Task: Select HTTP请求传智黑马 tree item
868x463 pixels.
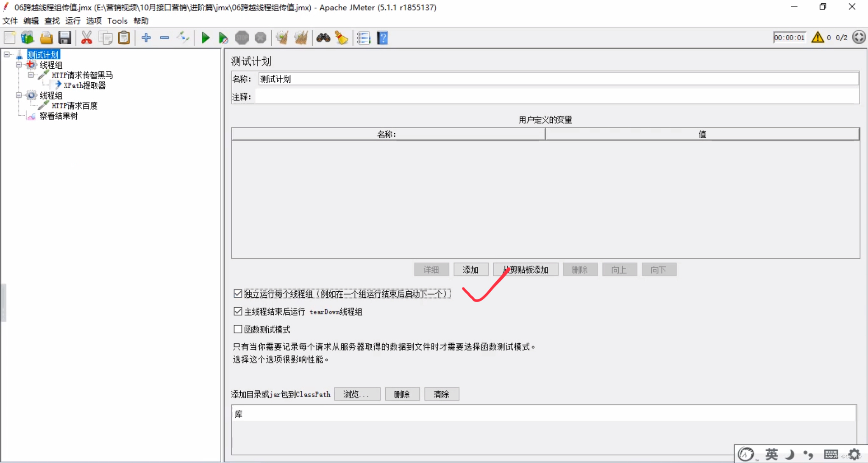Action: 82,75
